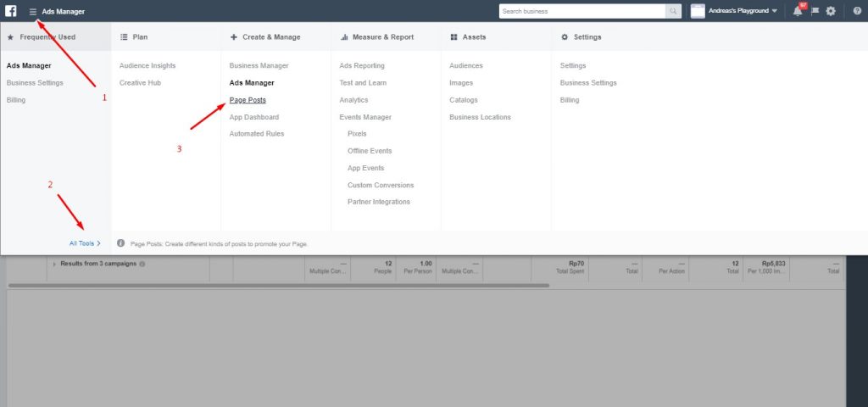Open Billing under Frequently Used
The image size is (868, 407).
tap(16, 100)
